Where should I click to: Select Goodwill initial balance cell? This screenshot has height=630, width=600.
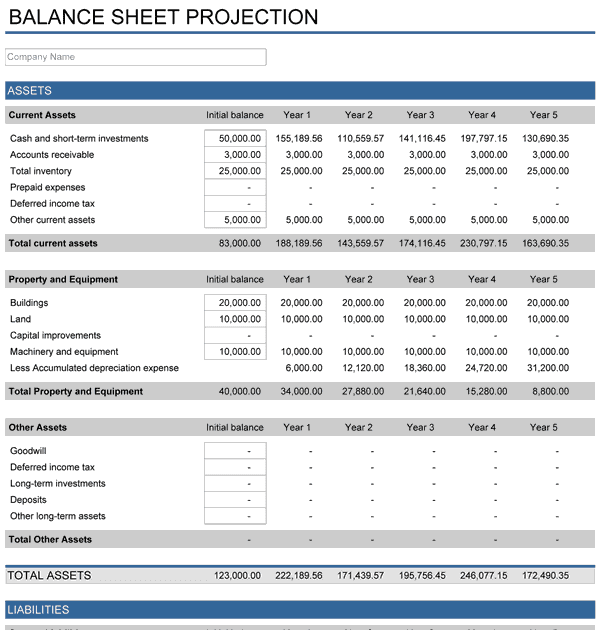[x=235, y=451]
